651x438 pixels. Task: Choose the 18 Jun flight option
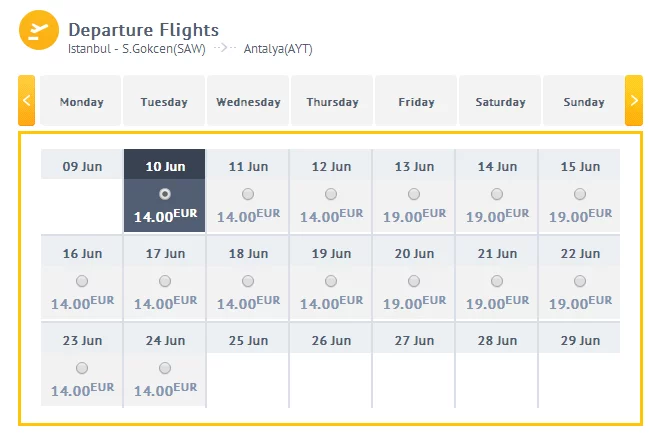248,282
